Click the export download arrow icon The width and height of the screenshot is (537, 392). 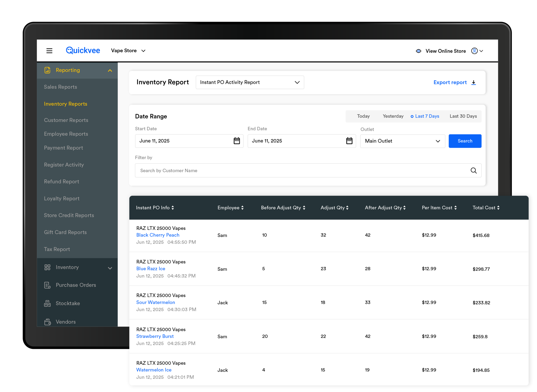[x=473, y=83]
